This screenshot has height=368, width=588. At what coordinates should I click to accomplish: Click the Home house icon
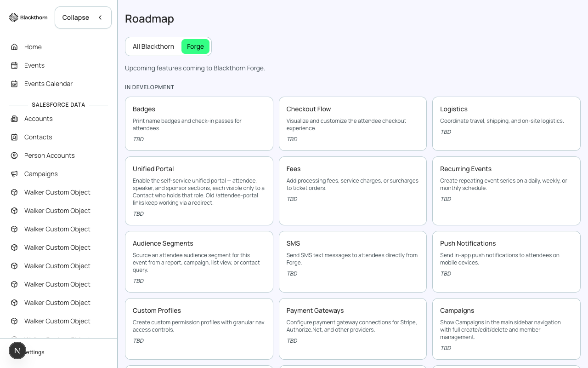(x=14, y=47)
